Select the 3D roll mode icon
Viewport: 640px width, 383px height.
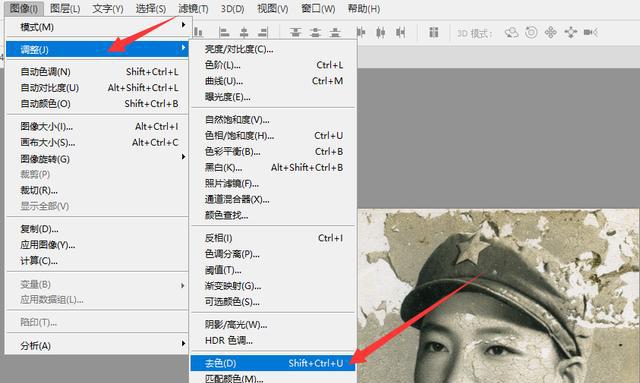(531, 32)
